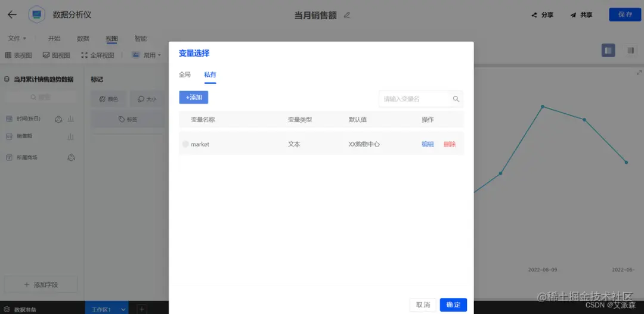644x314 pixels.
Task: Select the market variable radio button
Action: 185,144
